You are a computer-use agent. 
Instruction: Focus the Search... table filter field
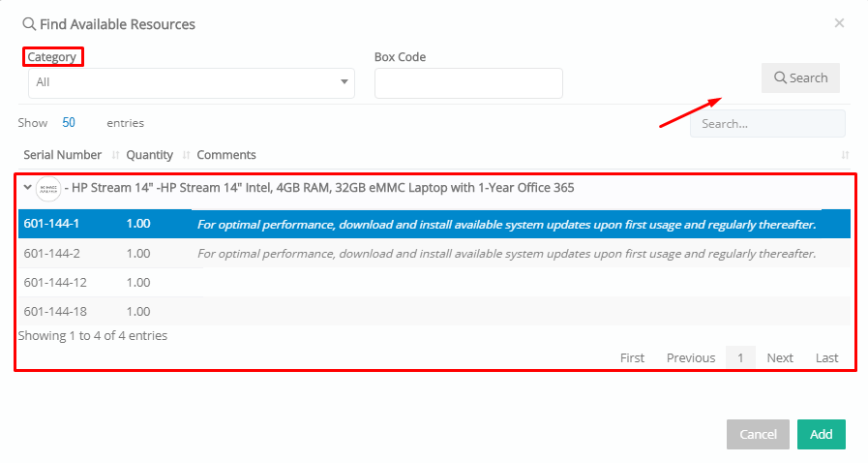tap(767, 124)
